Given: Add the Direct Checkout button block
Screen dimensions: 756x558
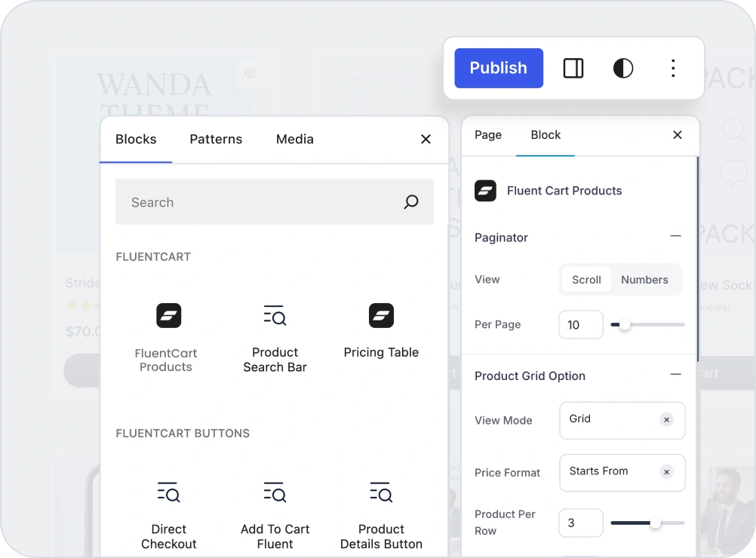Looking at the screenshot, I should [x=168, y=513].
